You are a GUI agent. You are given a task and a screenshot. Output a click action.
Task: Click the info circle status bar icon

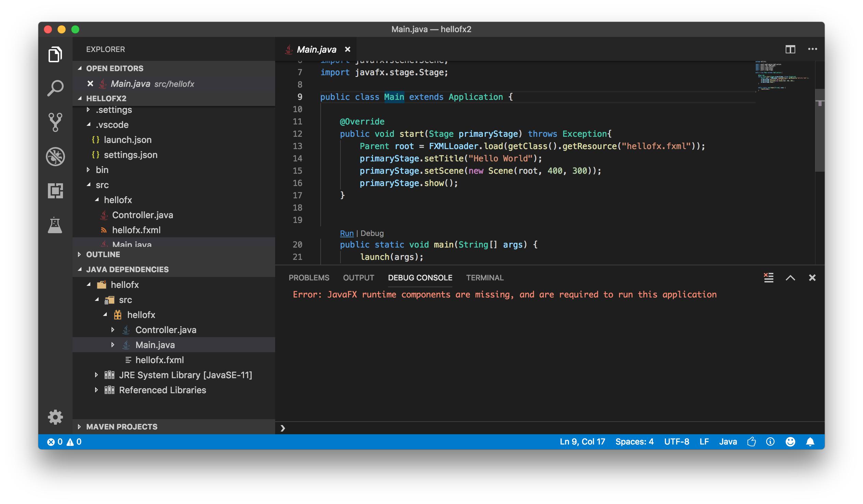[770, 442]
